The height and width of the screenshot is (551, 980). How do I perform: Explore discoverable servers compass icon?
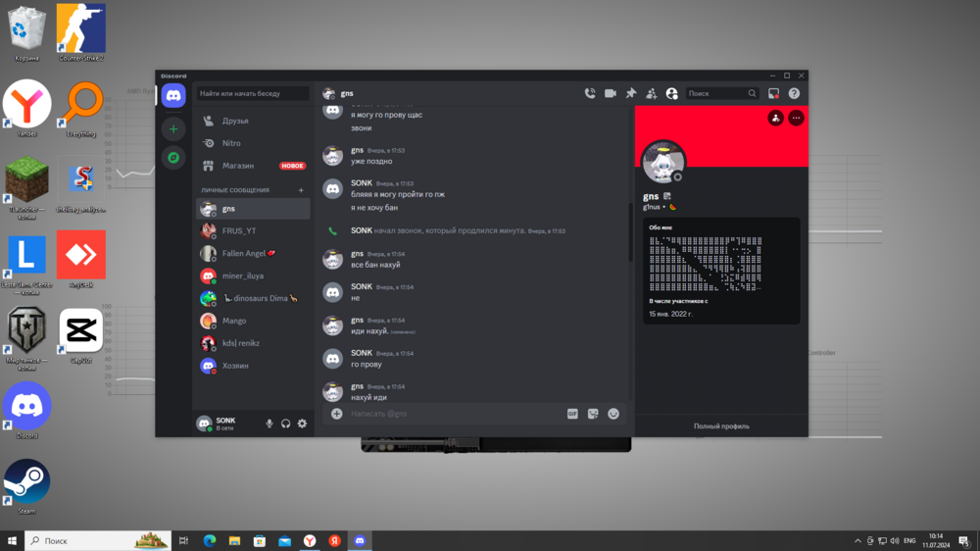pyautogui.click(x=173, y=158)
